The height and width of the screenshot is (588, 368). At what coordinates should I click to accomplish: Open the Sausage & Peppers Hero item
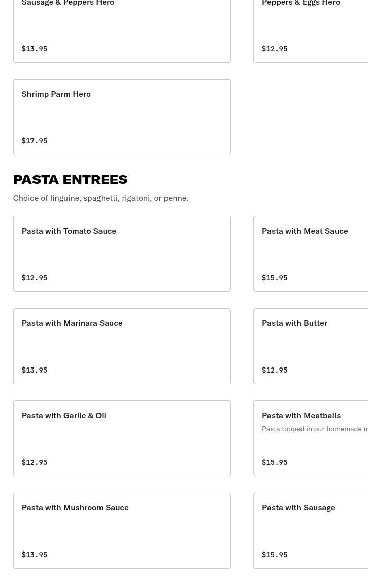122,31
